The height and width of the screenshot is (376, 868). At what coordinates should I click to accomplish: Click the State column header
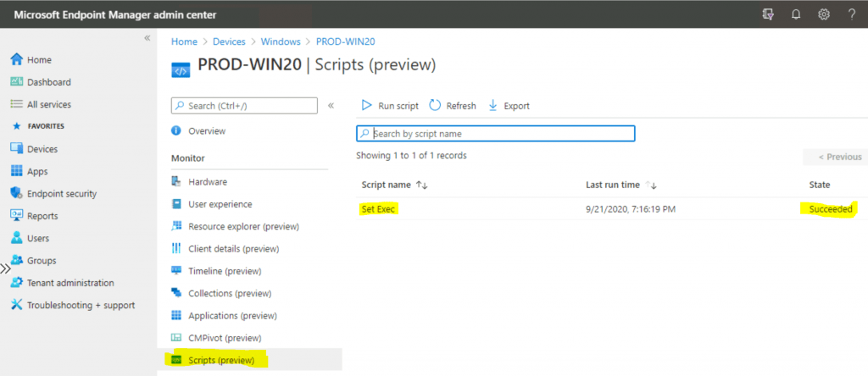click(820, 185)
